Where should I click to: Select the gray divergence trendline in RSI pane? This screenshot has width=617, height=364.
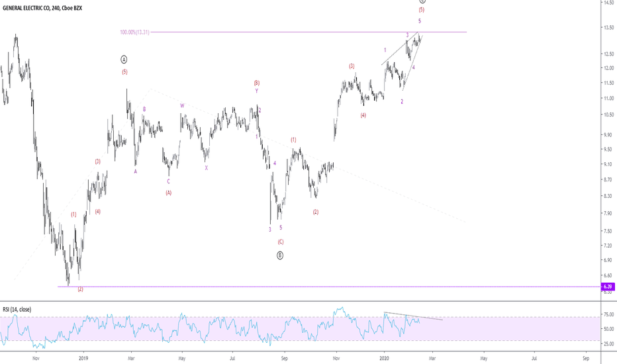coord(414,316)
